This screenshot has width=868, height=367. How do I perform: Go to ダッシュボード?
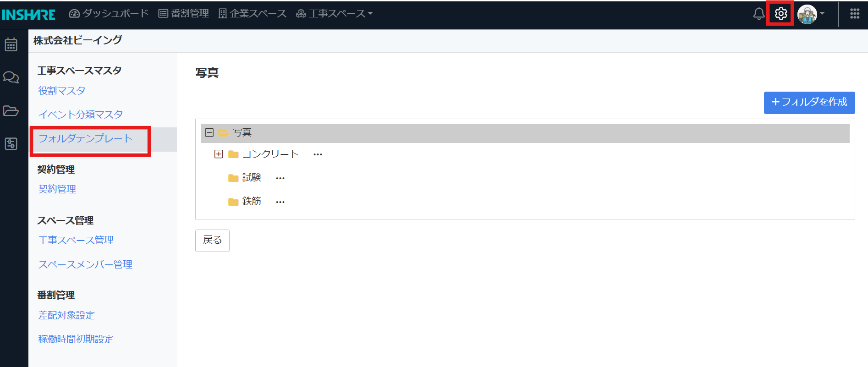109,14
